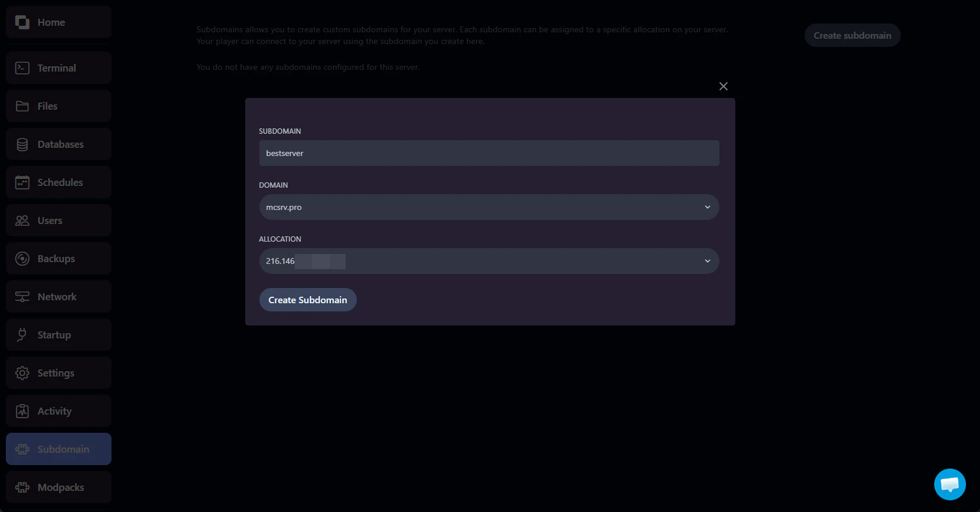
Task: Open Files via folder icon
Action: [22, 106]
